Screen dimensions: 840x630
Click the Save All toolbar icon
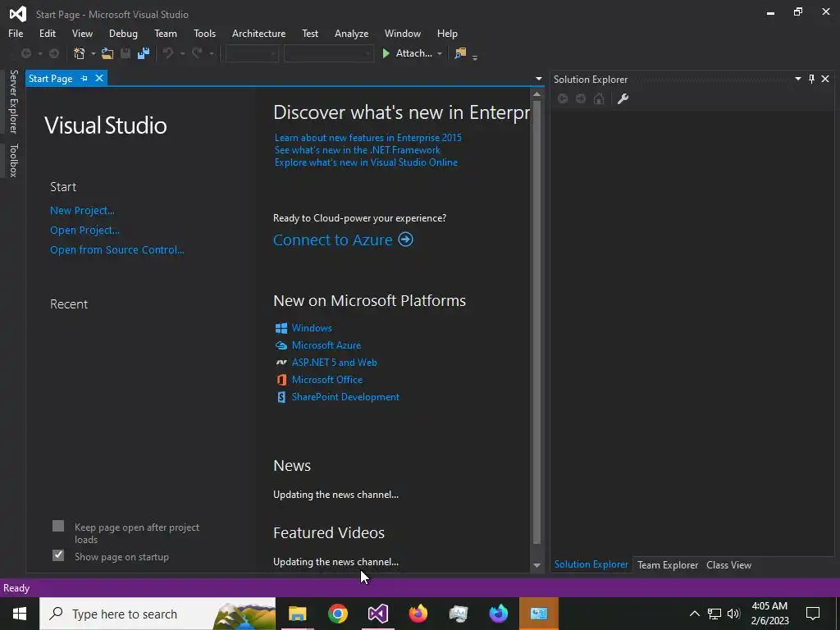[x=143, y=53]
